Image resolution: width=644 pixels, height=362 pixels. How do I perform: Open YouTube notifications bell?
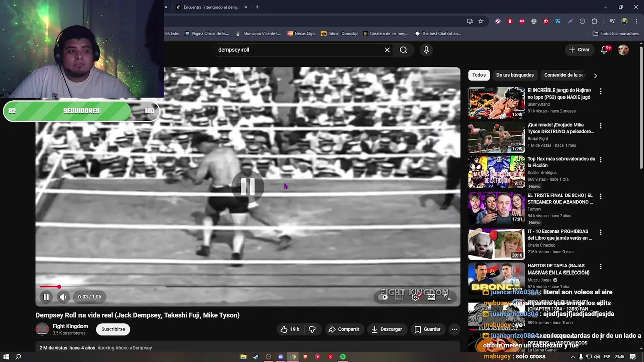(605, 50)
